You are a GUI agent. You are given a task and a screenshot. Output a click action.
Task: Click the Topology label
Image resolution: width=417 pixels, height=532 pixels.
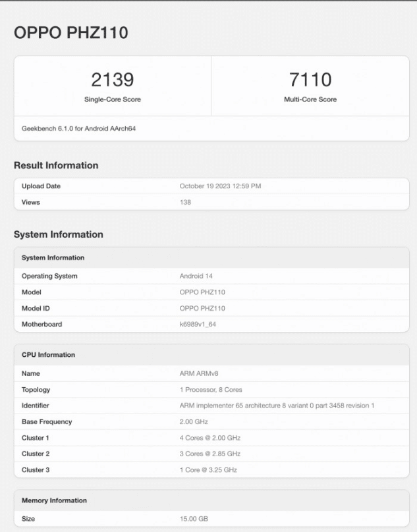point(36,390)
